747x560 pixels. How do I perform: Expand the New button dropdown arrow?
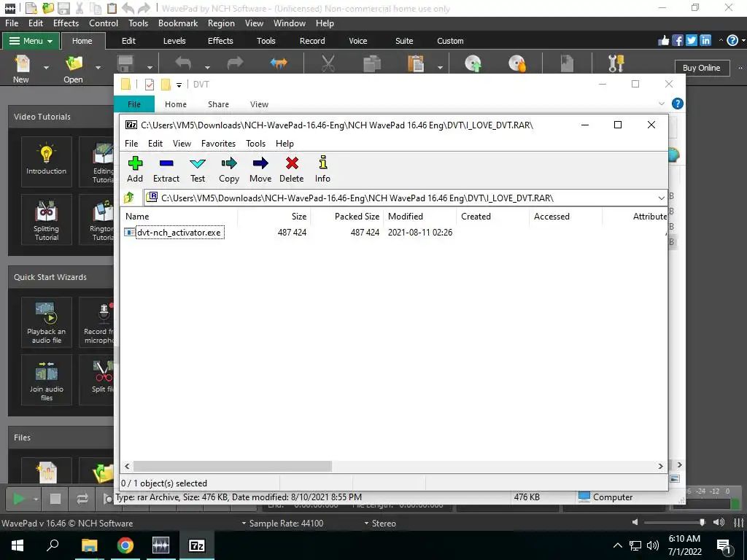[x=46, y=68]
